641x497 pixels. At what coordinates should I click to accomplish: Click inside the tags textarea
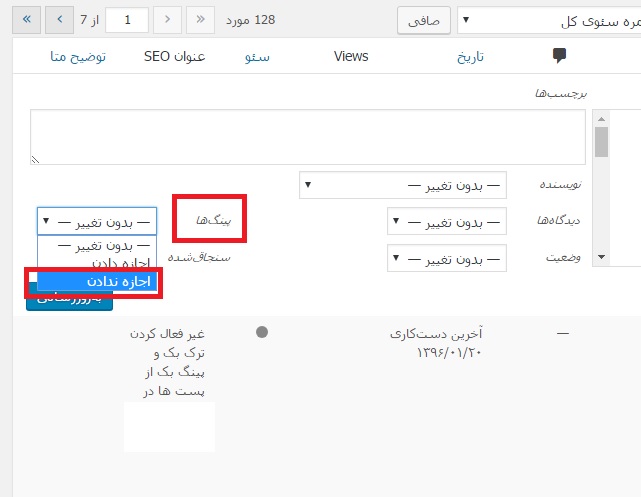308,137
